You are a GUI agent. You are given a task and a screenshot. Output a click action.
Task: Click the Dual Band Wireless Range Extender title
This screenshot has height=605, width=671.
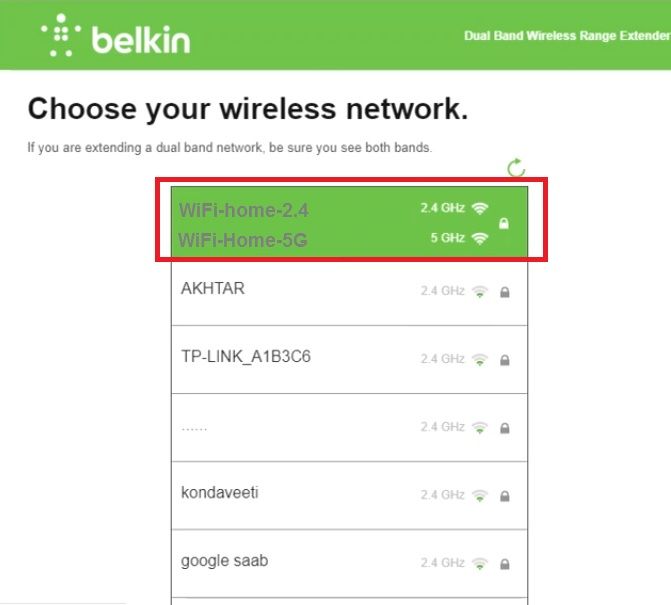566,36
